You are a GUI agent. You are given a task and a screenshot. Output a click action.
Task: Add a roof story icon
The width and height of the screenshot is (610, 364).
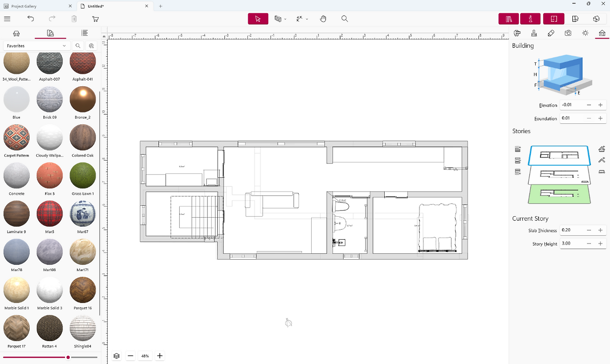pyautogui.click(x=601, y=160)
